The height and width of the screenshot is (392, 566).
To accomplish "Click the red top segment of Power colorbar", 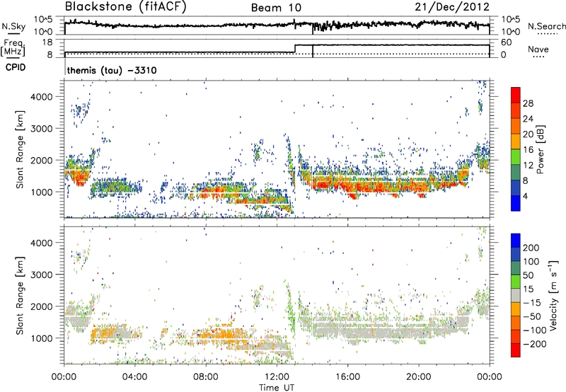I will point(516,96).
